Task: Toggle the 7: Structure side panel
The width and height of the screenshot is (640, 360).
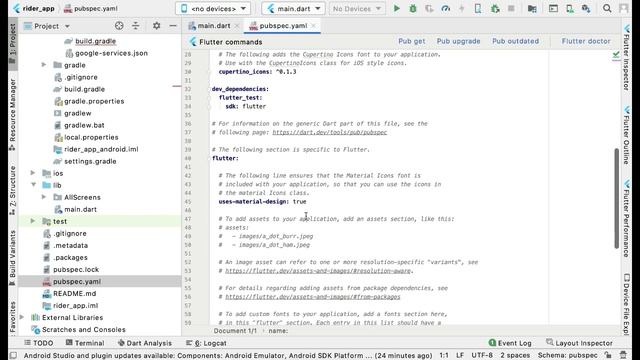Action: pyautogui.click(x=13, y=191)
